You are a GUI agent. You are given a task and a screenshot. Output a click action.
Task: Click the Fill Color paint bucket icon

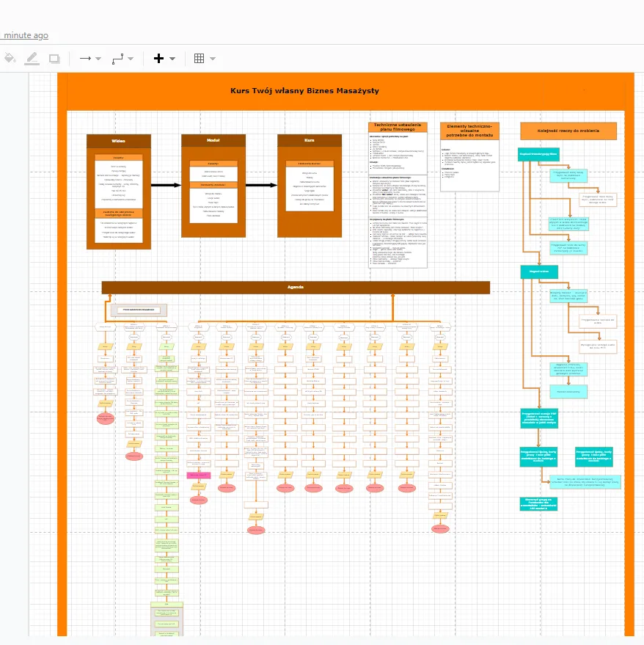click(10, 59)
